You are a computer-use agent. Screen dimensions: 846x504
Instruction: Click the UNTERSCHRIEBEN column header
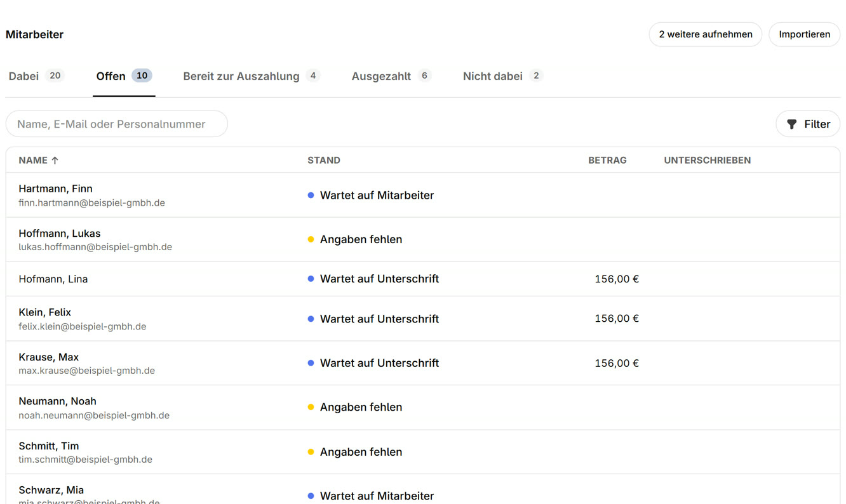coord(708,161)
